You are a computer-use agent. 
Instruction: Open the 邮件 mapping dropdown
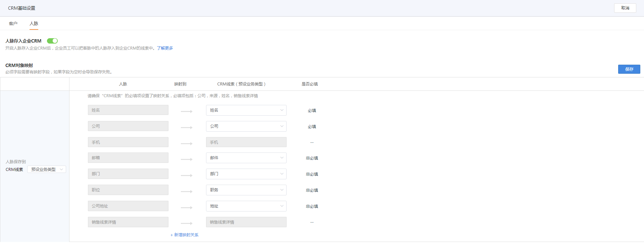pyautogui.click(x=246, y=158)
